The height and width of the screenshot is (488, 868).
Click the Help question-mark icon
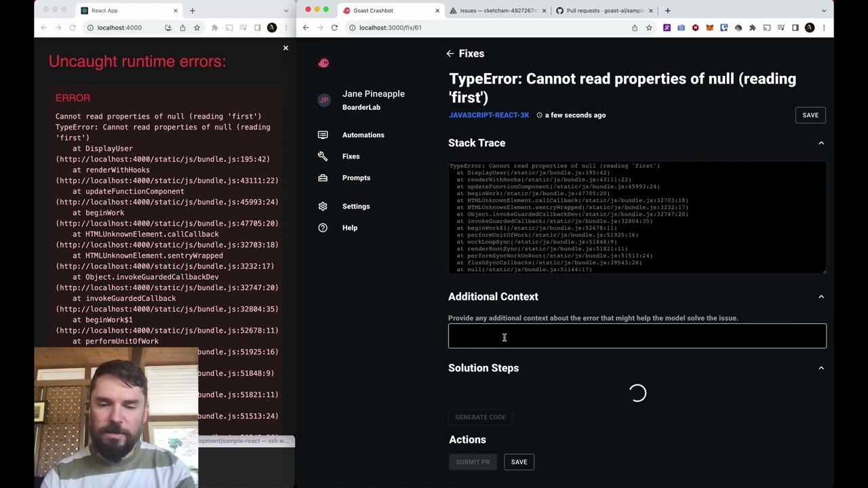[x=323, y=228]
